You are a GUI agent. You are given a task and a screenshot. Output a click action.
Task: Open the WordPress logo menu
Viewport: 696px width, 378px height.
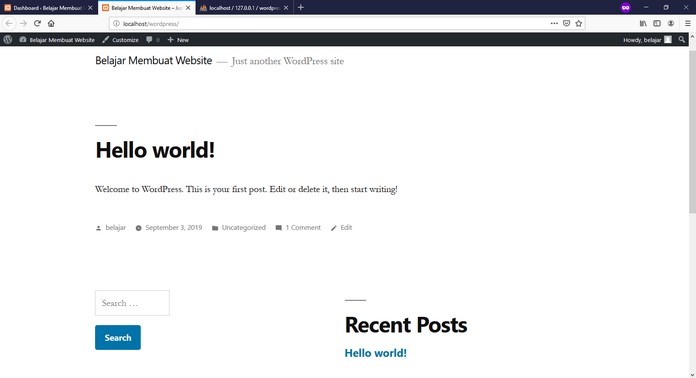tap(8, 39)
